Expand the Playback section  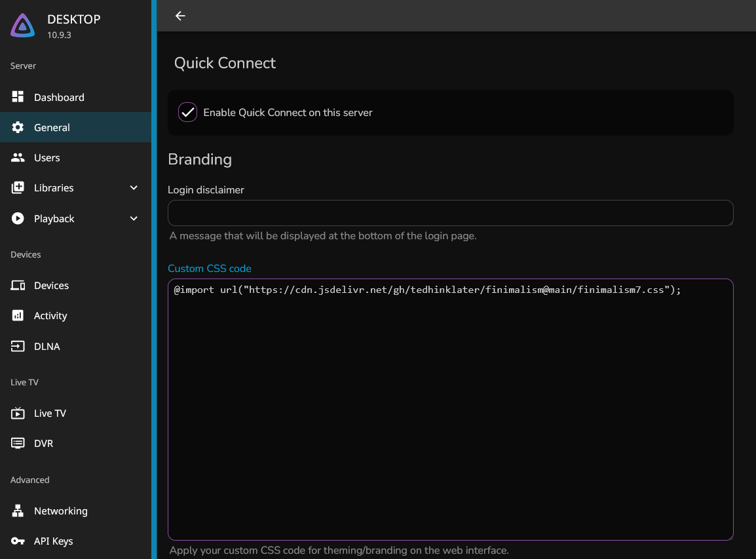[134, 218]
